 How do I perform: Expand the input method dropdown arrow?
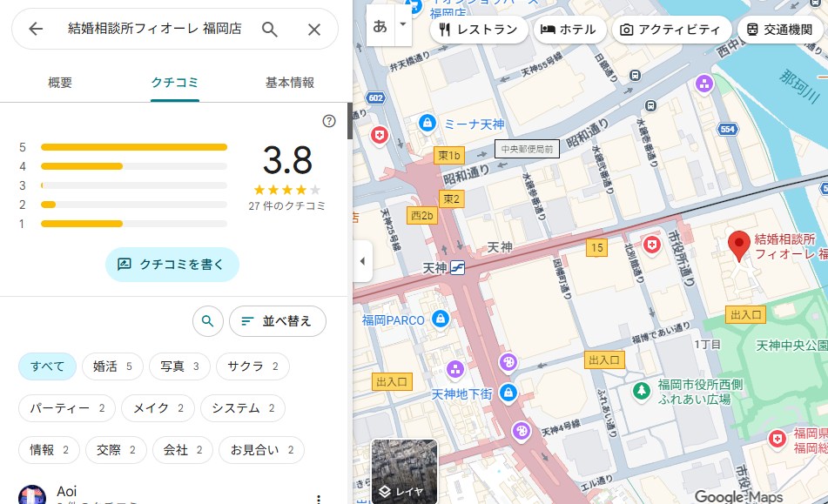click(402, 25)
